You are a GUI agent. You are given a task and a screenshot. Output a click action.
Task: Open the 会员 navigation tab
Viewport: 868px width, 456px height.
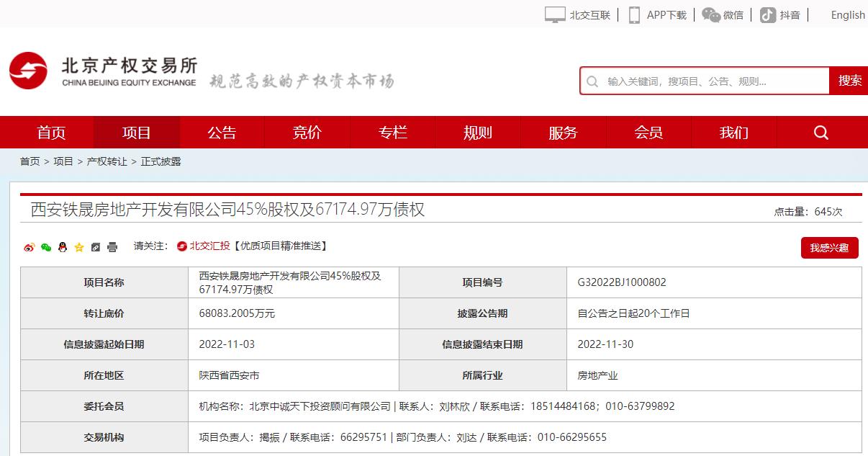point(648,133)
